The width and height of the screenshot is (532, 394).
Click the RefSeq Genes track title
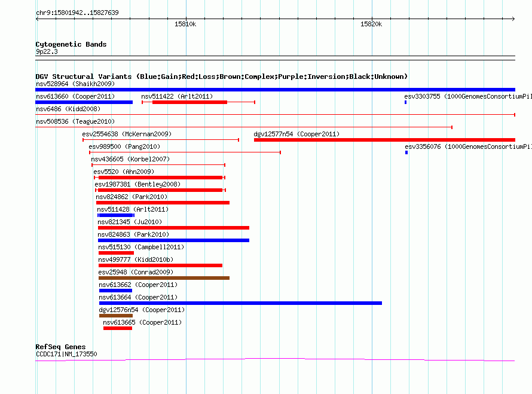click(x=60, y=347)
